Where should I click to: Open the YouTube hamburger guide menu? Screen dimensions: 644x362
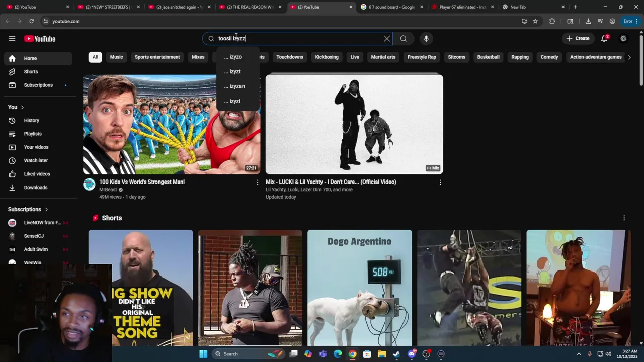[x=12, y=39]
